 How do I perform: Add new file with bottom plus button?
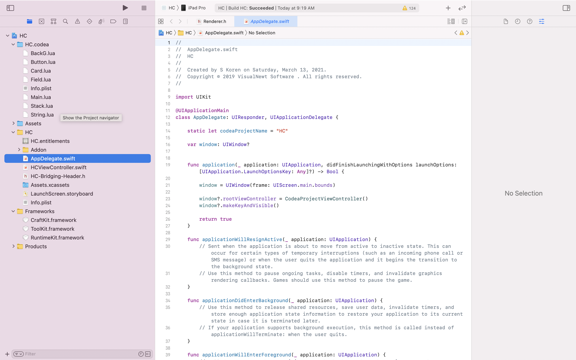(x=7, y=354)
